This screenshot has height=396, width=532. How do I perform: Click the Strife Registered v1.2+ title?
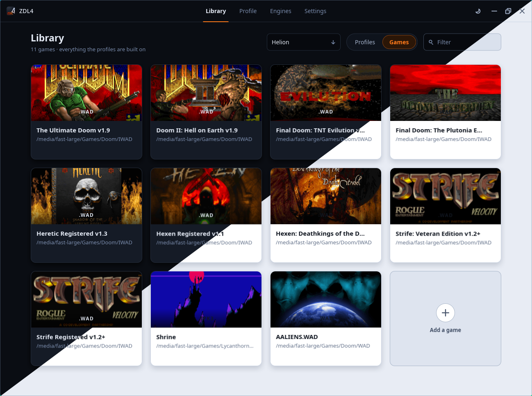[x=71, y=337]
